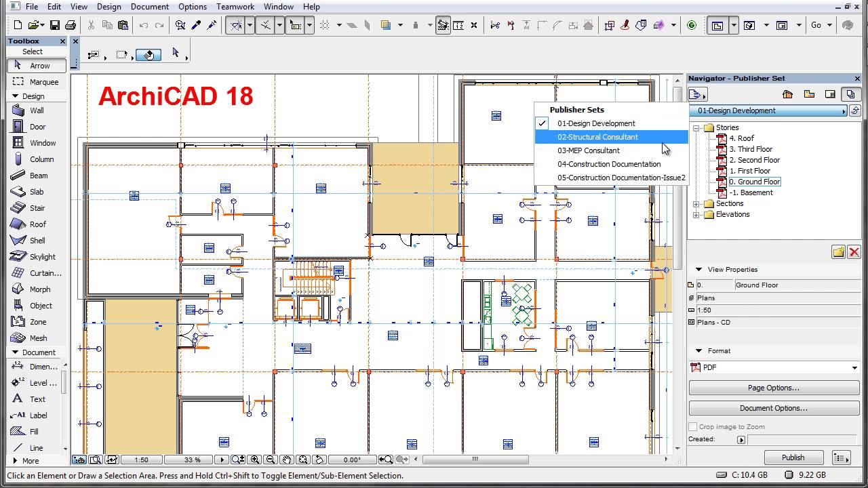The height and width of the screenshot is (488, 868).
Task: Collapse the Stories folder in Navigator
Action: [696, 127]
